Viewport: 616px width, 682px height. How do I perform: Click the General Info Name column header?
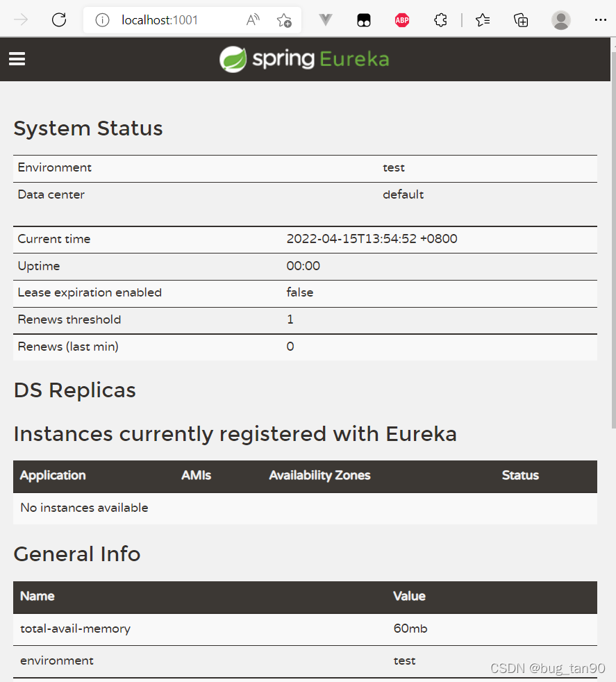point(38,597)
